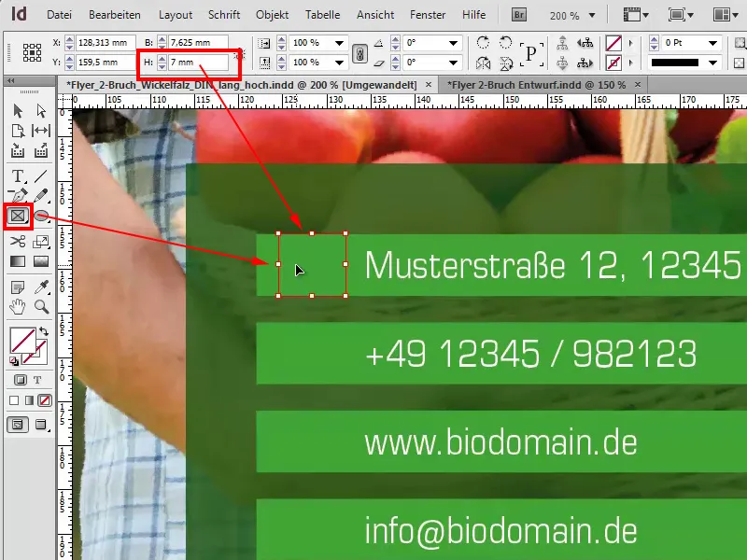Apply color button in toolbox

pyautogui.click(x=14, y=400)
